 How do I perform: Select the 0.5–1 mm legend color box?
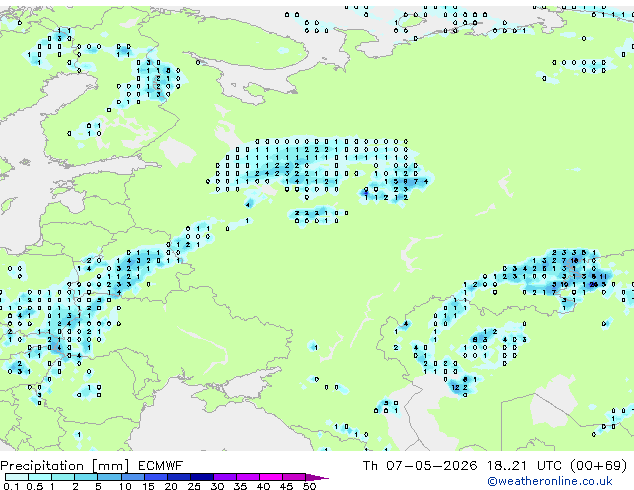tap(40, 477)
